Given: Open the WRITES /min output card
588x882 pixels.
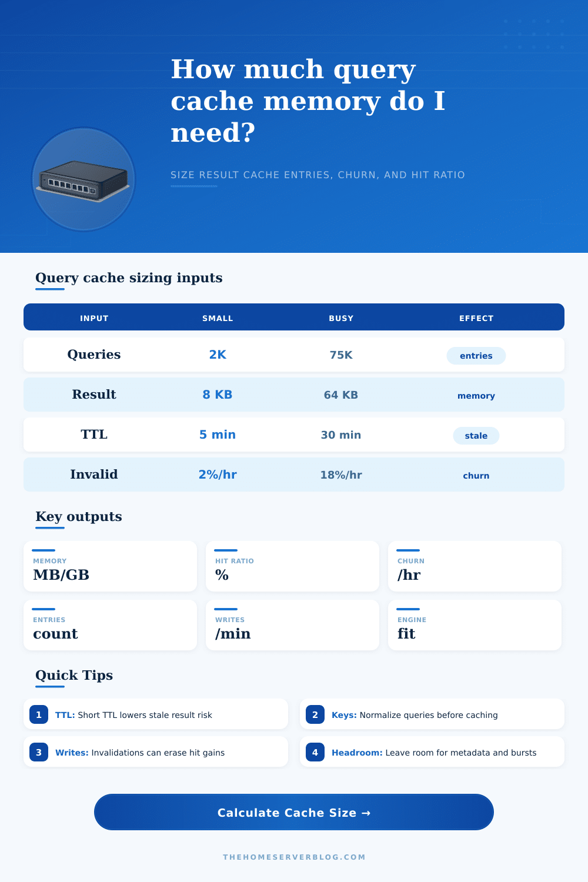Looking at the screenshot, I should point(293,625).
